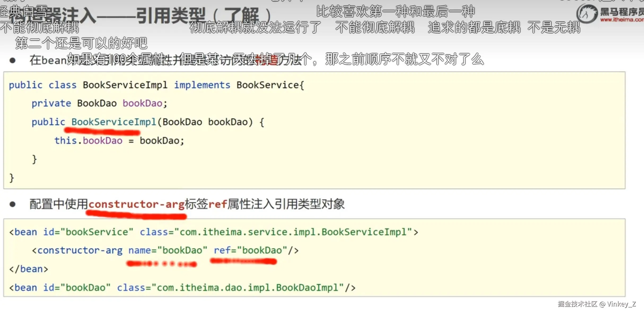Click the closing </bean> tag
The width and height of the screenshot is (644, 316).
(x=29, y=269)
